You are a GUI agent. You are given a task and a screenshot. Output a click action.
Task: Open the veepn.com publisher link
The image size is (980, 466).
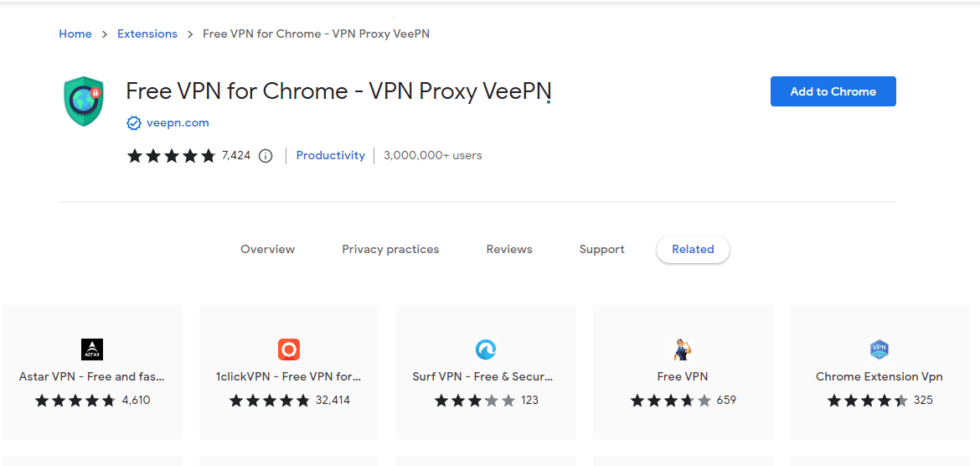178,123
